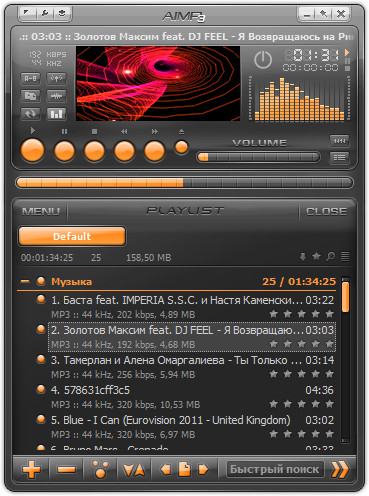Click the 158,50 MB playlist size text

click(149, 257)
